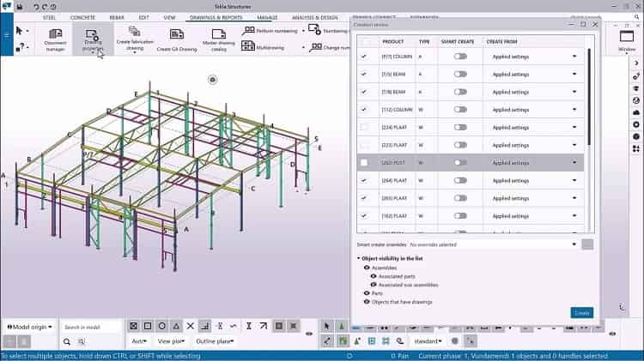Check the [224] PLAAT row checkbox
This screenshot has width=644, height=361.
pos(364,127)
